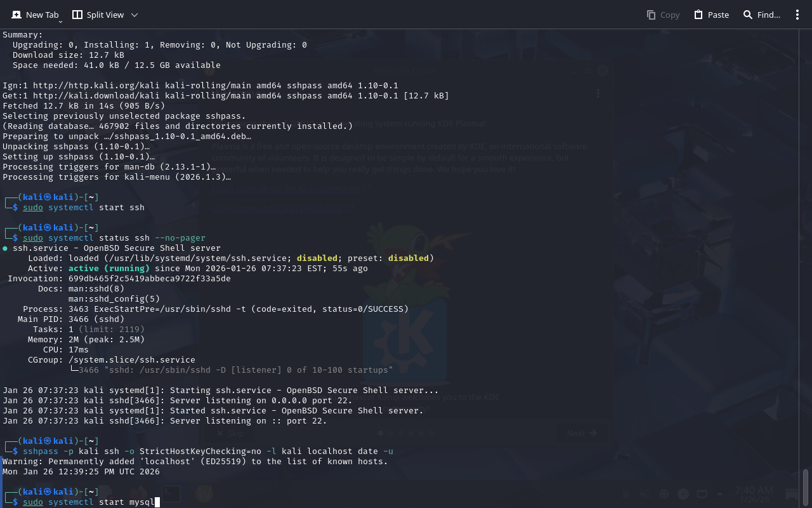This screenshot has width=812, height=508.
Task: Open the New Tab dropdown arrow
Action: (61, 22)
